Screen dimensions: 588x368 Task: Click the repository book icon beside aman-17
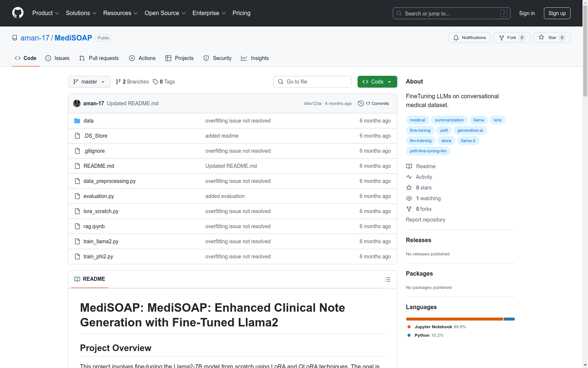click(x=15, y=38)
